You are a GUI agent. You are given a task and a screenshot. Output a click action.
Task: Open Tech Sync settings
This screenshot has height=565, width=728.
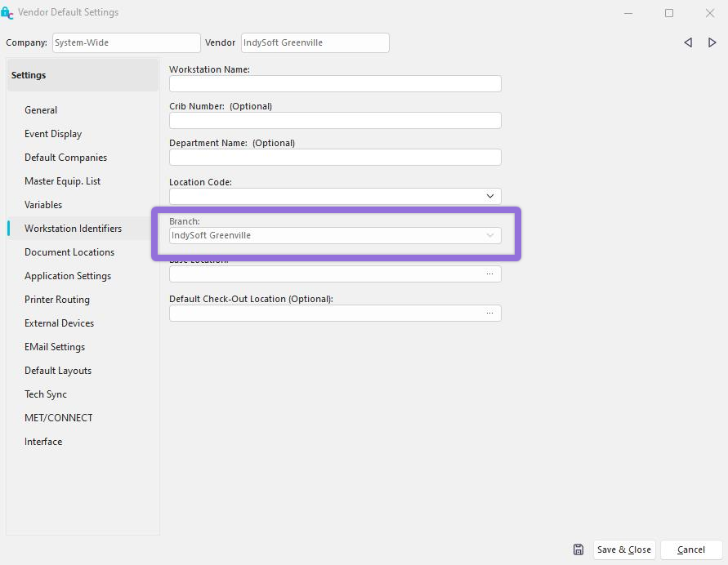tap(46, 394)
